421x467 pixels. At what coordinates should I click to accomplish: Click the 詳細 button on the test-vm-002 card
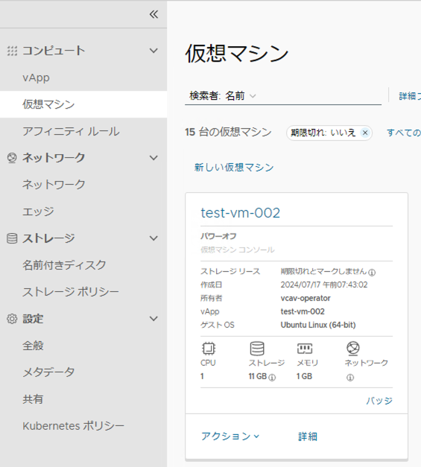coord(308,436)
